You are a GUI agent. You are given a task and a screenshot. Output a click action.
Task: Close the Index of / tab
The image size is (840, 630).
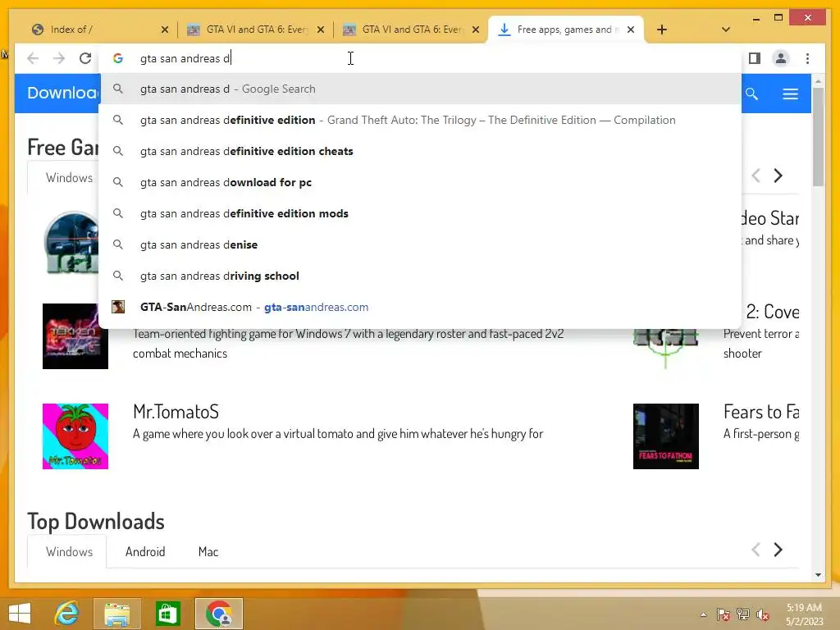pyautogui.click(x=164, y=30)
